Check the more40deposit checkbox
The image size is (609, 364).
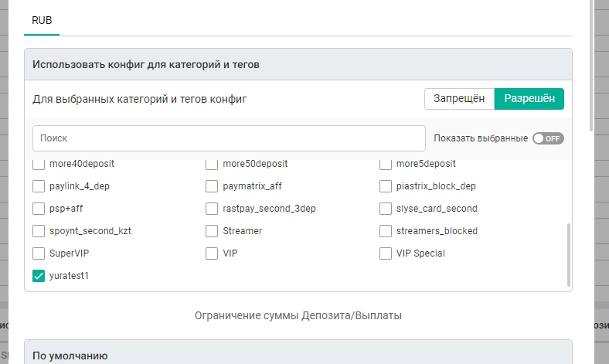[x=39, y=164]
